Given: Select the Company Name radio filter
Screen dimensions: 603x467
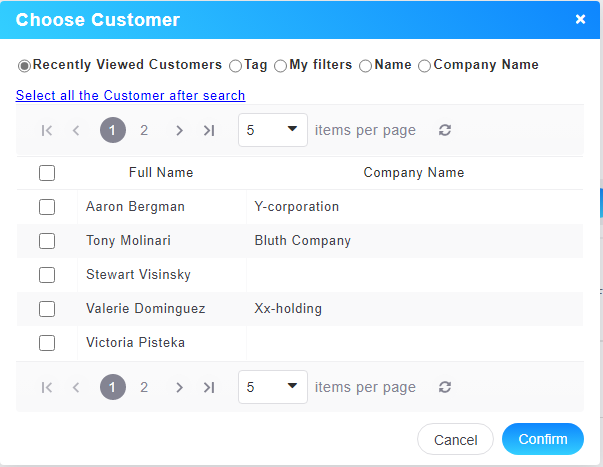Looking at the screenshot, I should pos(425,66).
